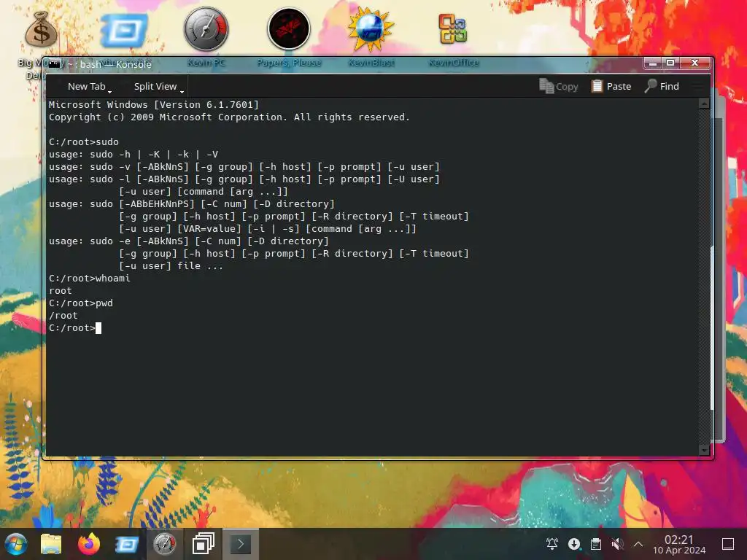Click the 'C:/root>sudo' command line

(x=84, y=142)
